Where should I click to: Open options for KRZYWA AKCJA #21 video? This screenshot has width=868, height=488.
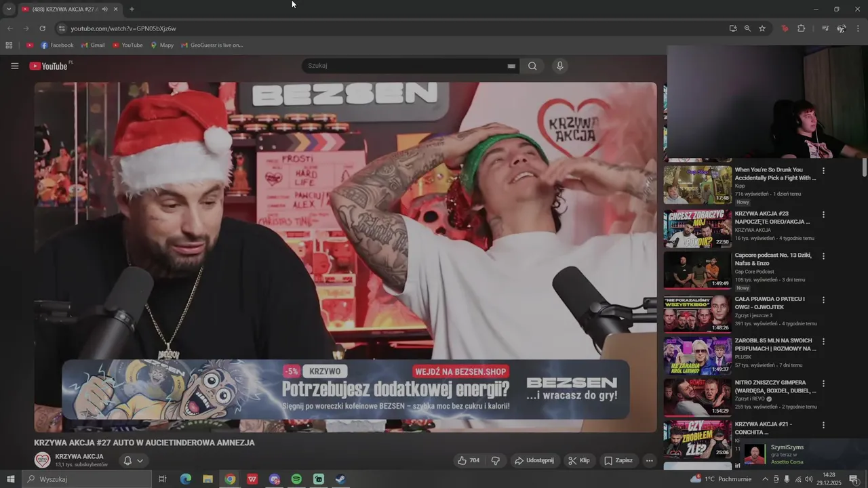824,425
